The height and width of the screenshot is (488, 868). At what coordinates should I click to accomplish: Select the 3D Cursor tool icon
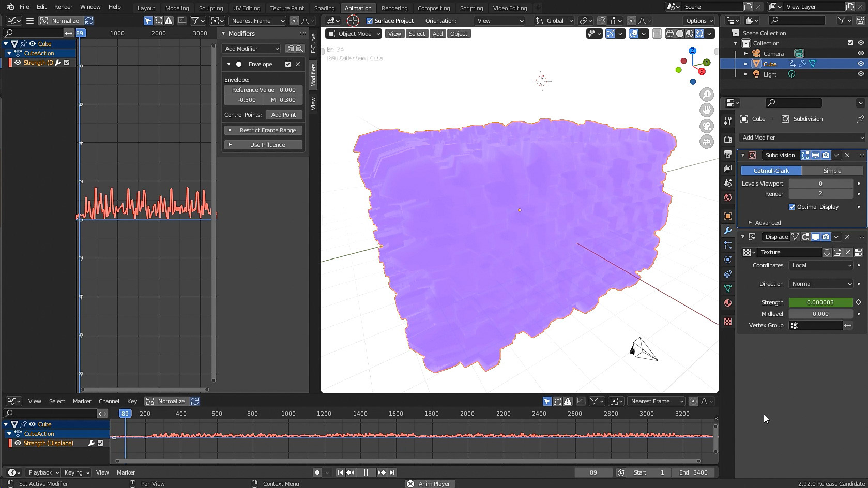point(353,21)
